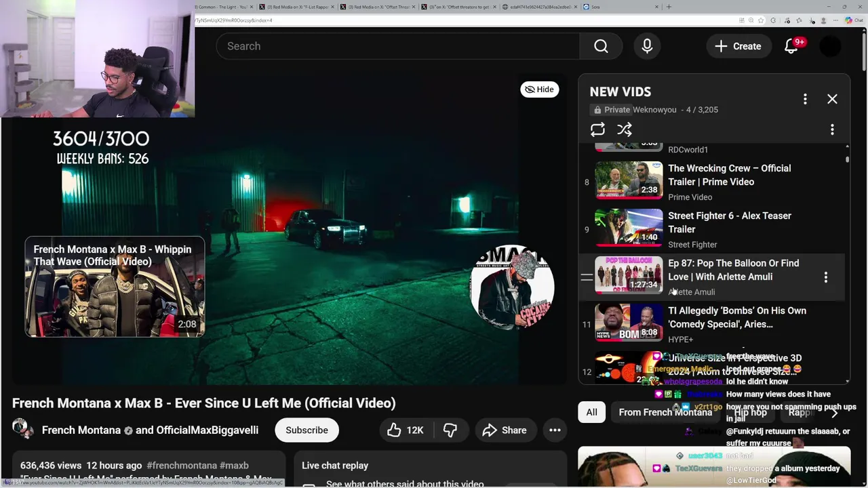Click the search magnifier button

point(601,46)
